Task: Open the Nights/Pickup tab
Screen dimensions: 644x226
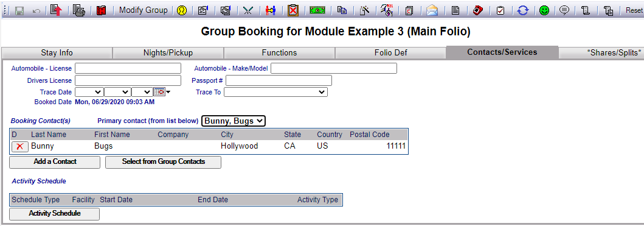Action: click(168, 52)
